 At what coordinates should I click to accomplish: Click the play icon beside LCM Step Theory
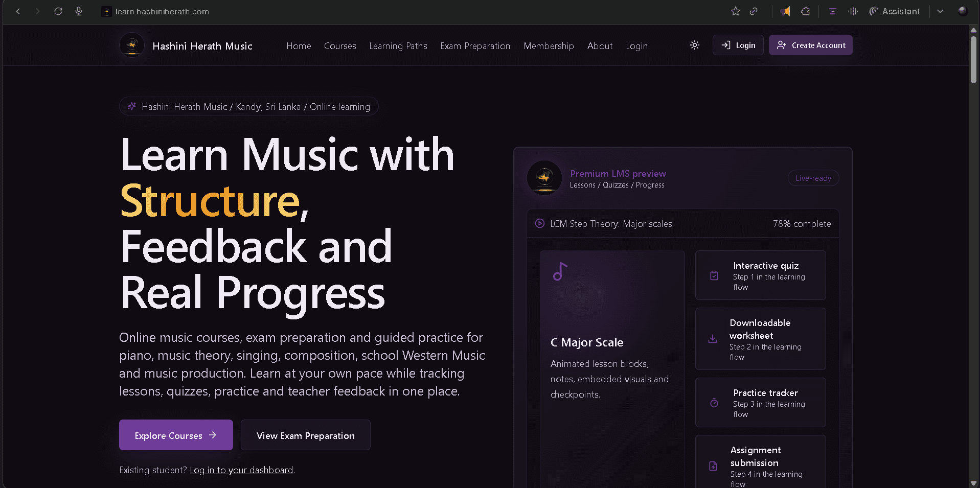tap(539, 223)
